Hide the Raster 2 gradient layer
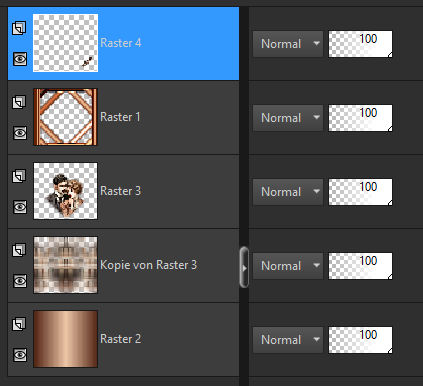 (x=20, y=355)
